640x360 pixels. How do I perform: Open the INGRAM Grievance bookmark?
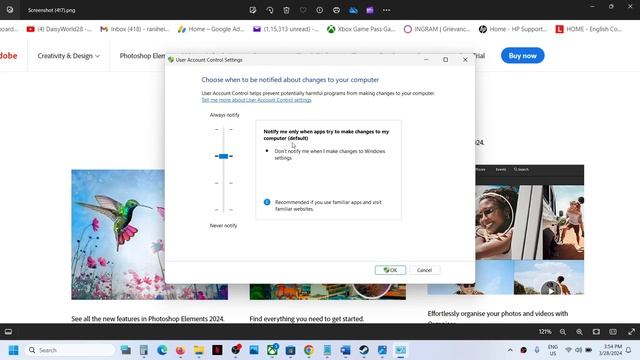tap(437, 29)
